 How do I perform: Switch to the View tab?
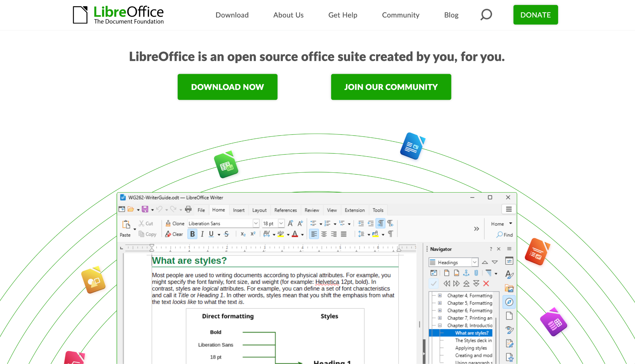tap(332, 210)
